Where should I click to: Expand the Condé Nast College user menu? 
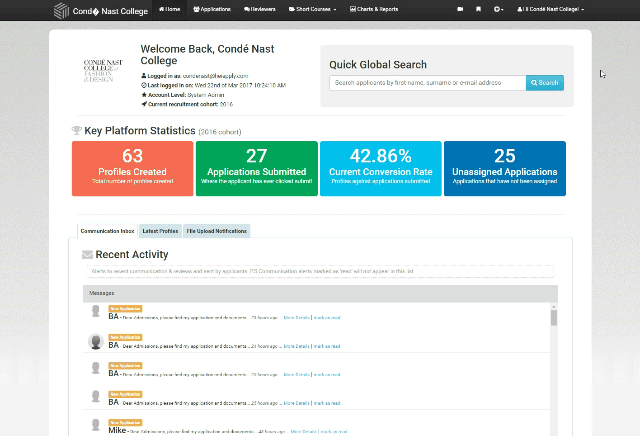tap(550, 9)
